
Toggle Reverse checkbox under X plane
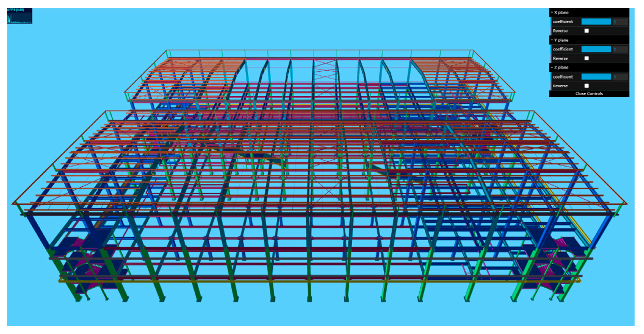pyautogui.click(x=586, y=31)
